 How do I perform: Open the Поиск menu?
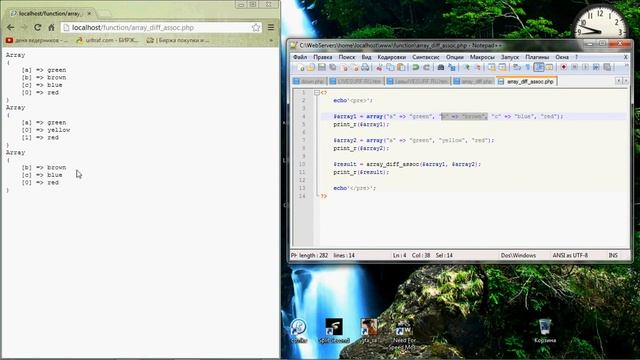tap(347, 57)
